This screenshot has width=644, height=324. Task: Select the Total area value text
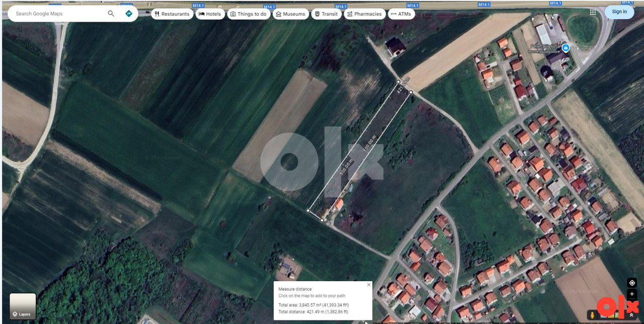point(313,305)
